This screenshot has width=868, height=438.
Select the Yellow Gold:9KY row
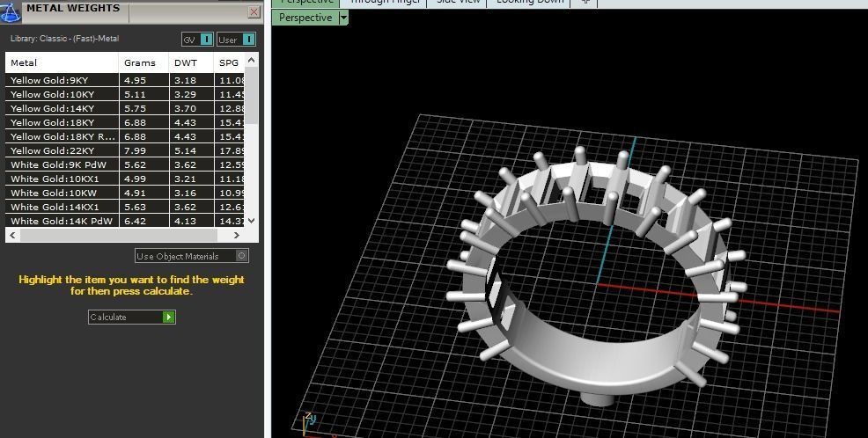pyautogui.click(x=125, y=80)
